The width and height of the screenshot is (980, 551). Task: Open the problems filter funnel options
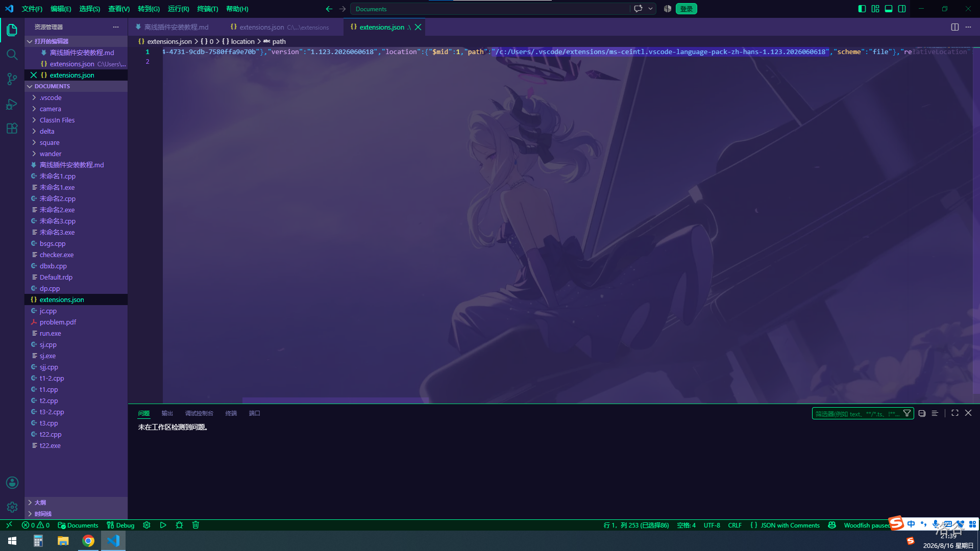[x=907, y=413]
